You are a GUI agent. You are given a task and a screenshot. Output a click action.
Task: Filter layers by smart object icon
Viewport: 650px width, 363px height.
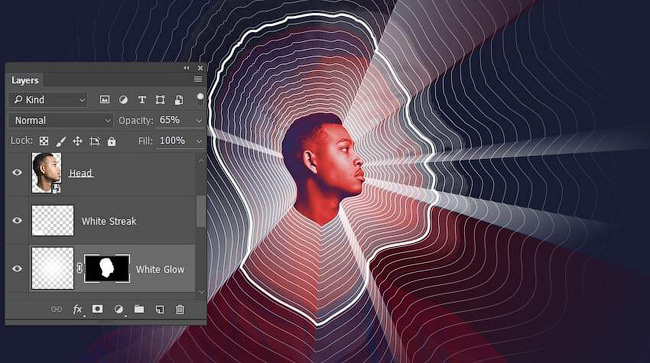[x=179, y=99]
